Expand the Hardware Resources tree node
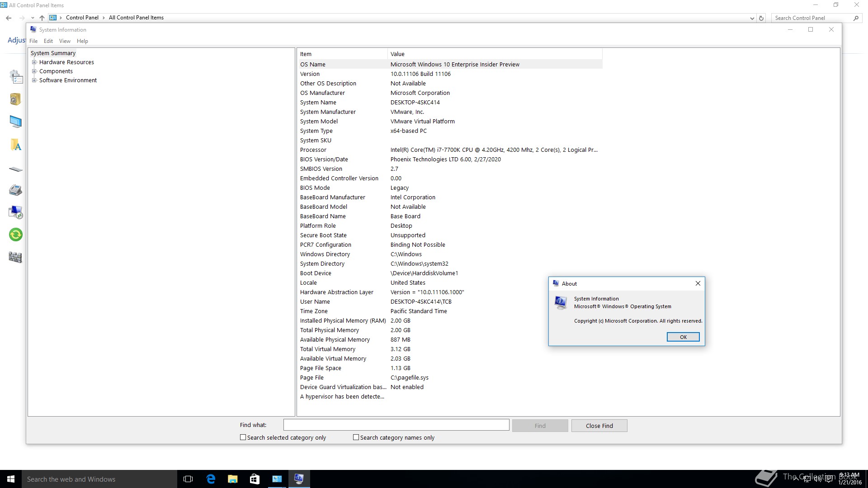 point(34,62)
